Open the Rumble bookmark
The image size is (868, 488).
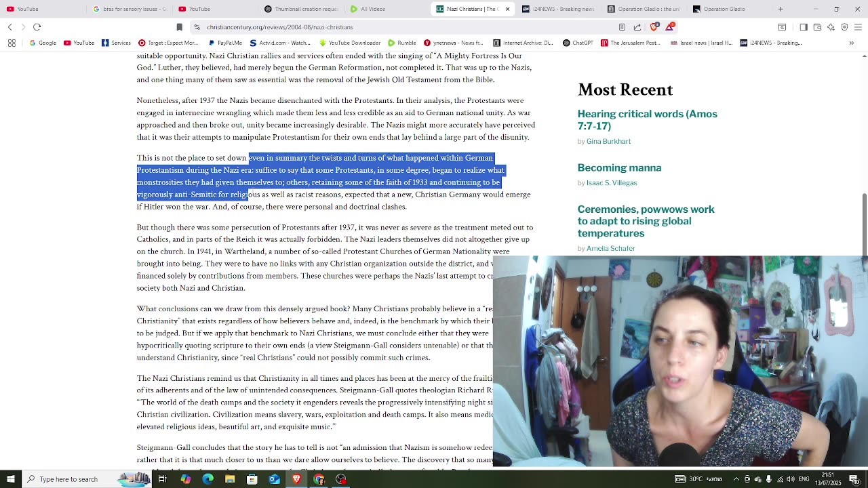pyautogui.click(x=402, y=43)
